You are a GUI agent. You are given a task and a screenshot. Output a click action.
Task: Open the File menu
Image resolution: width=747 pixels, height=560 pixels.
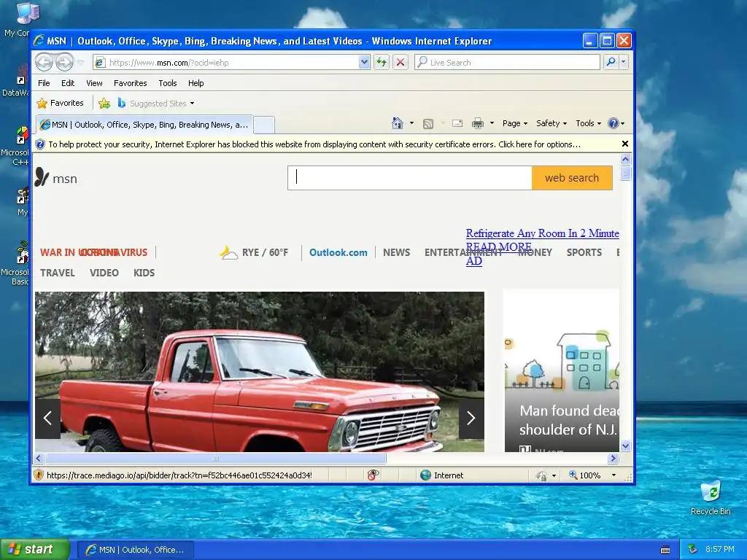[44, 83]
